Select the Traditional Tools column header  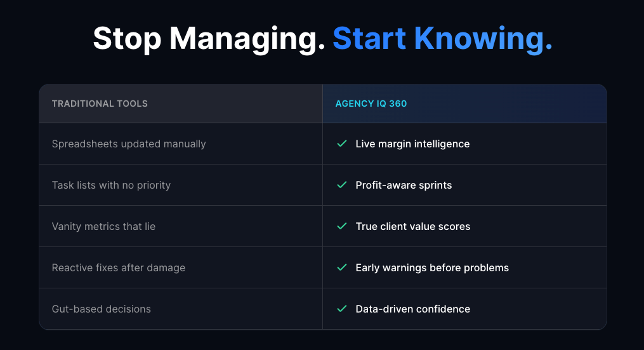pyautogui.click(x=100, y=104)
